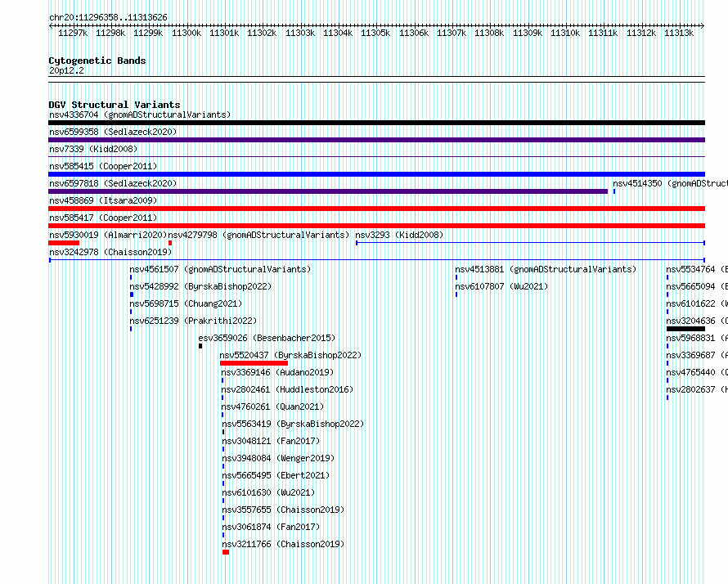Image resolution: width=728 pixels, height=584 pixels.
Task: Open the nsv5968831 variant label
Action: (x=697, y=338)
